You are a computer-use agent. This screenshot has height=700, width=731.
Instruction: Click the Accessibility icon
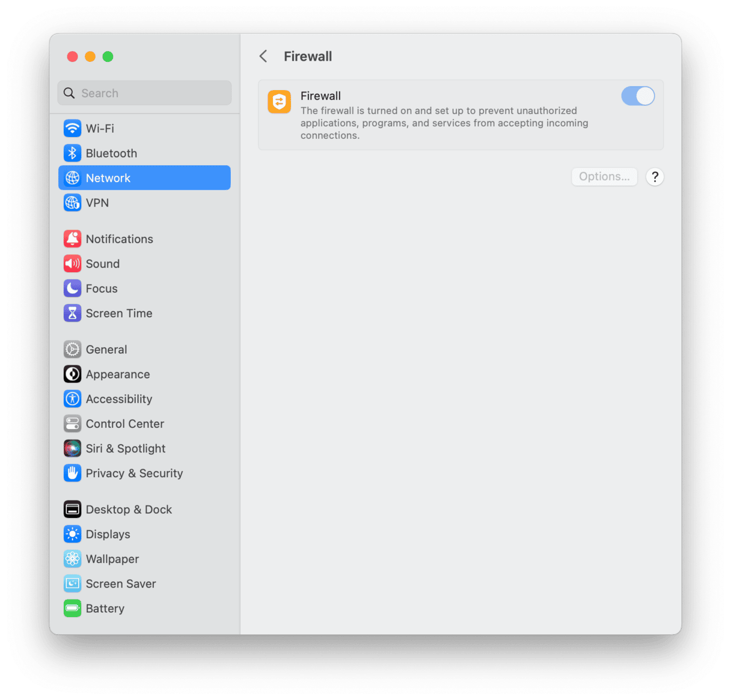tap(73, 399)
